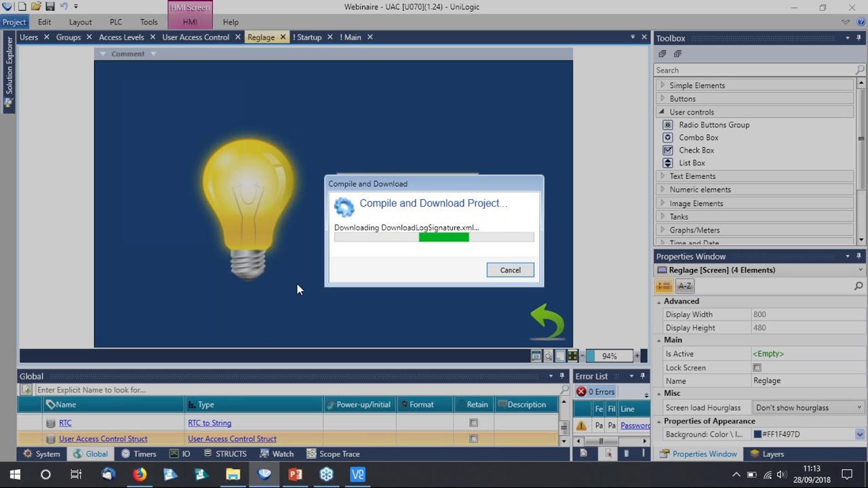Open PowerPoint from the taskbar
868x488 pixels.
[295, 474]
